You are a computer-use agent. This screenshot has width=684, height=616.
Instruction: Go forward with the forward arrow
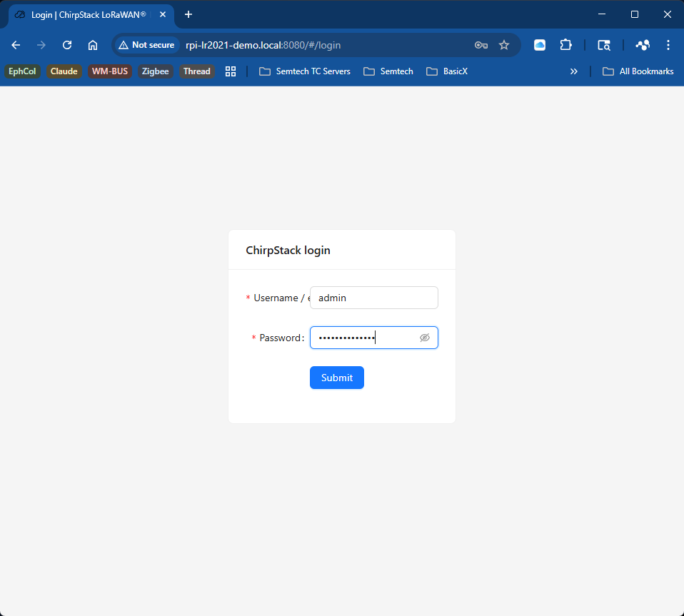point(41,45)
